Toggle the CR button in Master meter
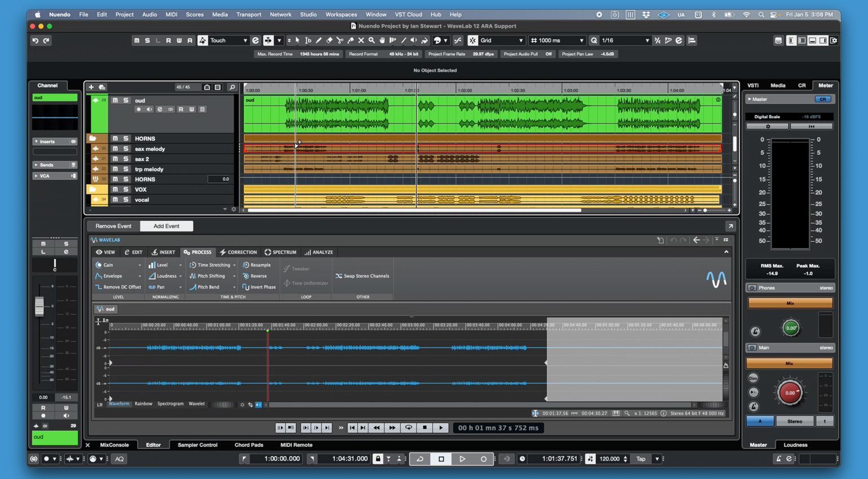The height and width of the screenshot is (479, 868). coord(823,99)
